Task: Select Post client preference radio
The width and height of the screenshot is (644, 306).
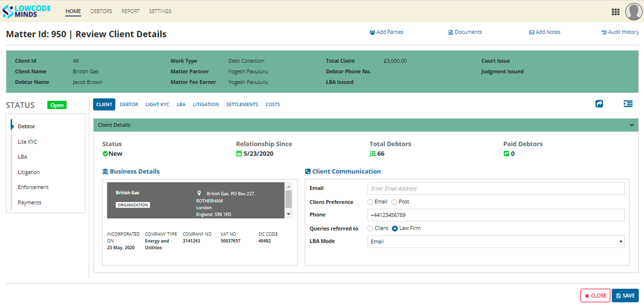Action: coord(394,202)
